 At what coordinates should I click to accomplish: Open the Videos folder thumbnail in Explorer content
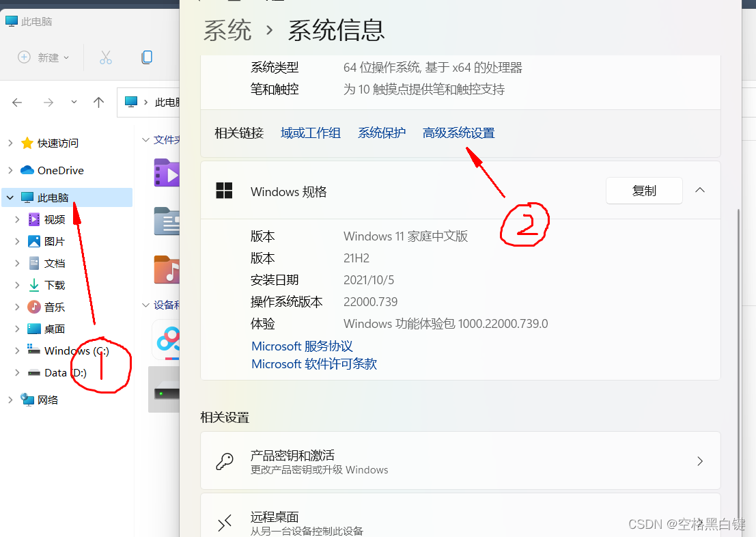click(x=167, y=173)
